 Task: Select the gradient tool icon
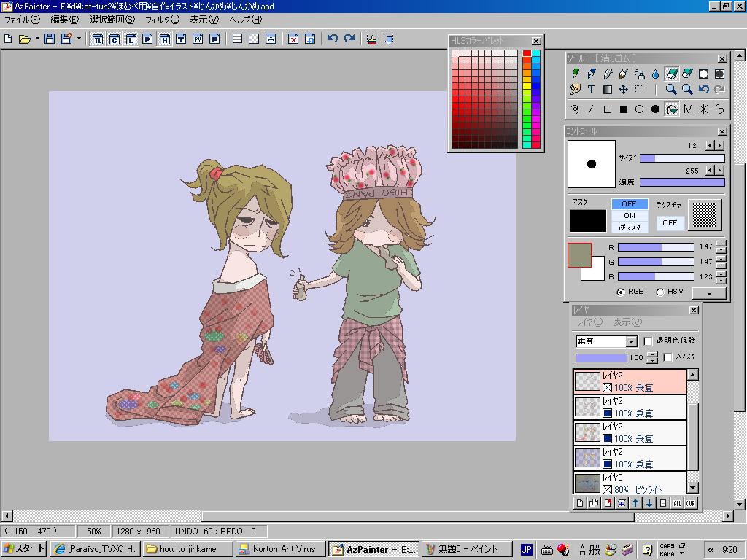click(608, 90)
